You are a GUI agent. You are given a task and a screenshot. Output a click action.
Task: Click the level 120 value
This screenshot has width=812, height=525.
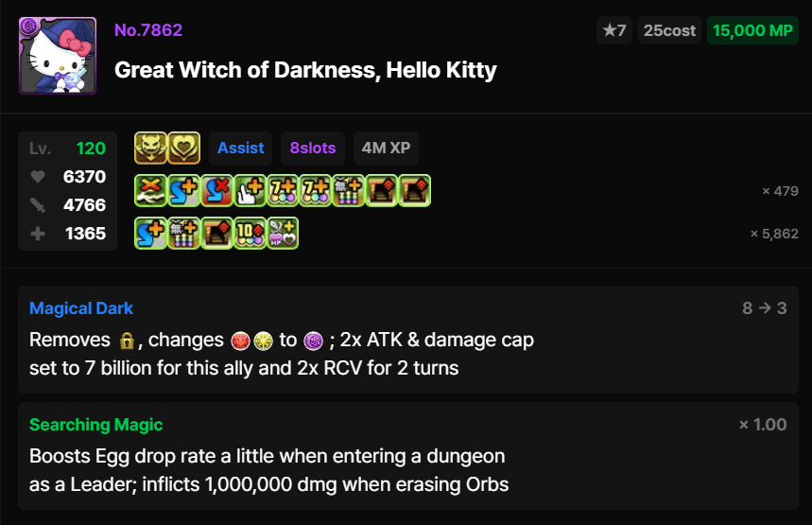coord(91,149)
